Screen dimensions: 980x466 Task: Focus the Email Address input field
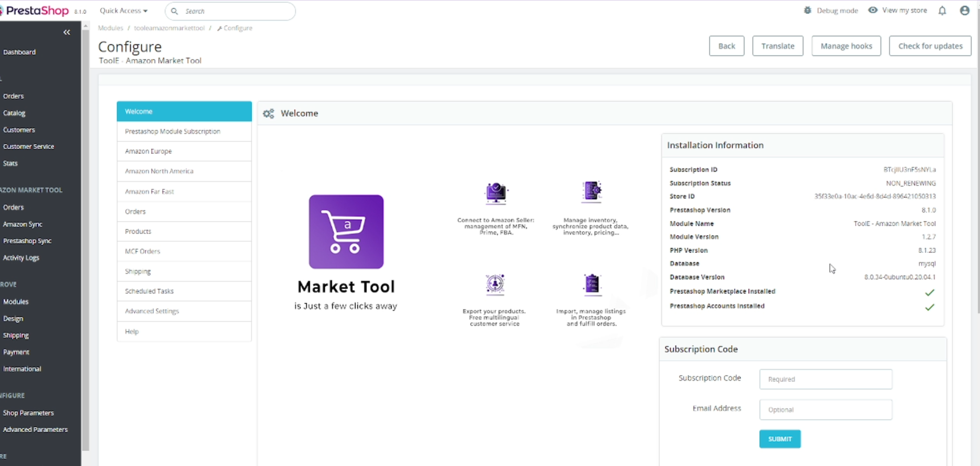coord(826,410)
